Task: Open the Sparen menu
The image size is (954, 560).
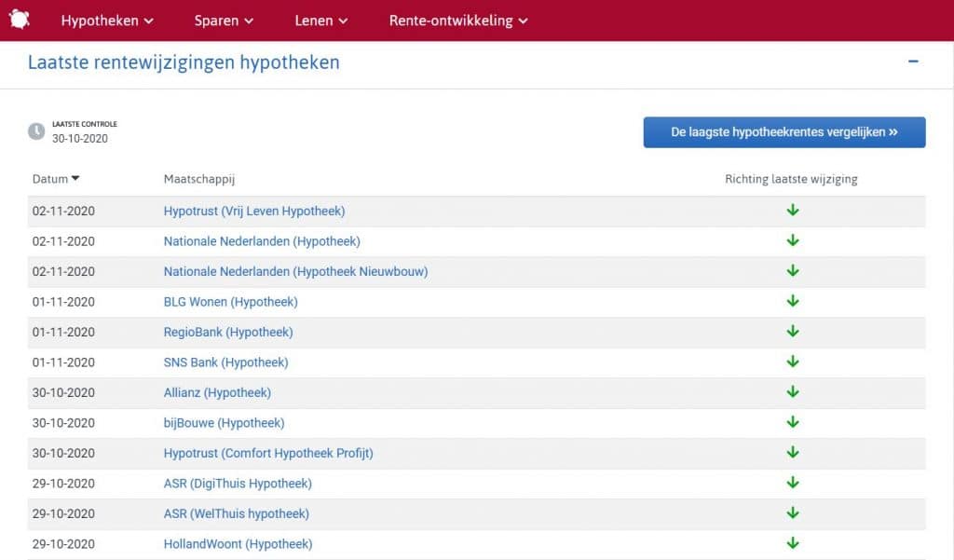Action: tap(224, 20)
